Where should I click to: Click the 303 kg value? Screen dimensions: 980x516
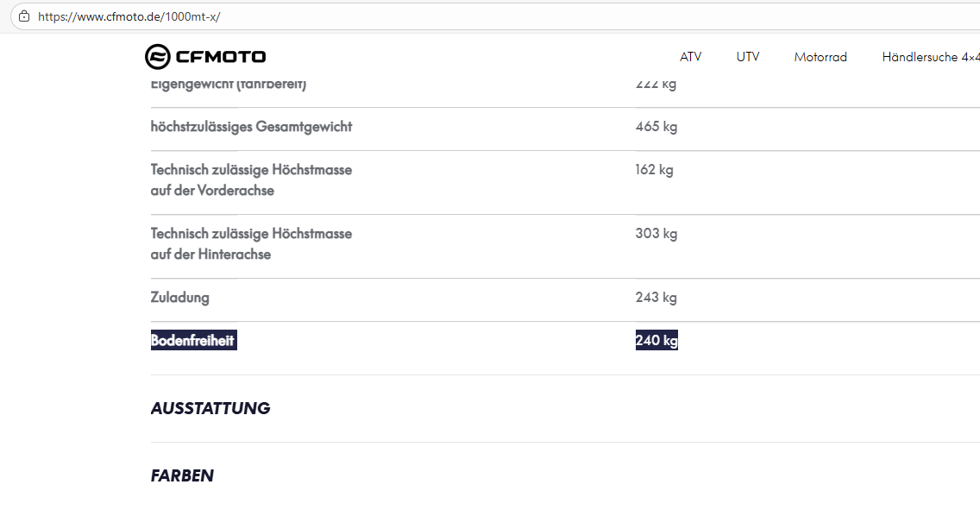click(656, 234)
